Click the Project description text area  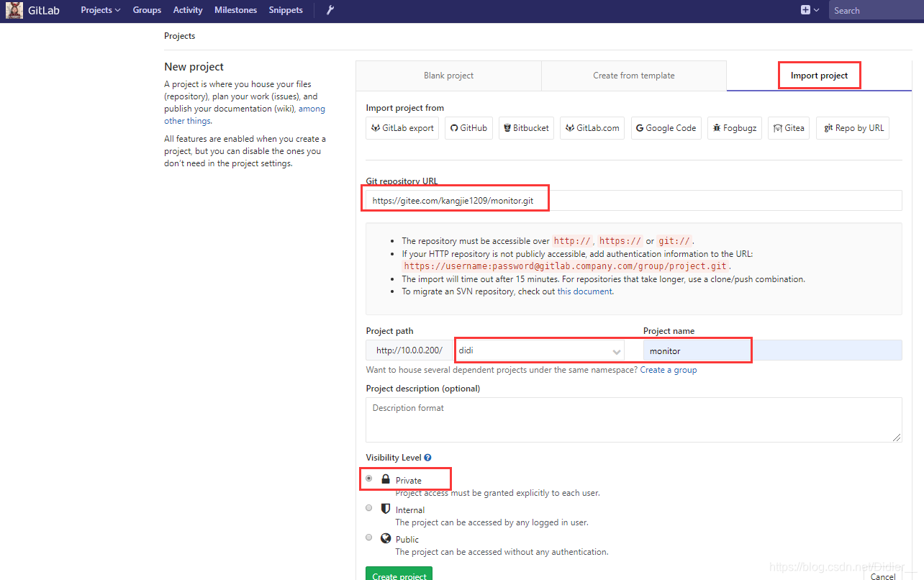coord(634,420)
